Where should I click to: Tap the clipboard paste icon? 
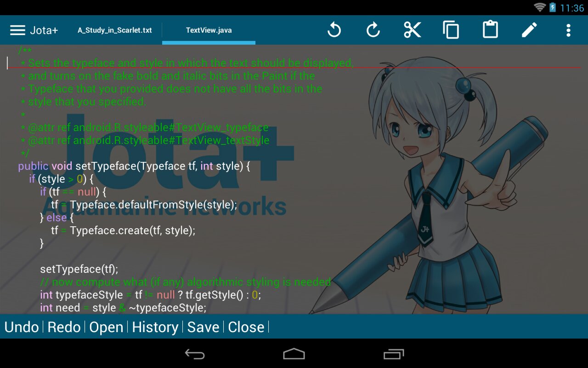coord(490,30)
